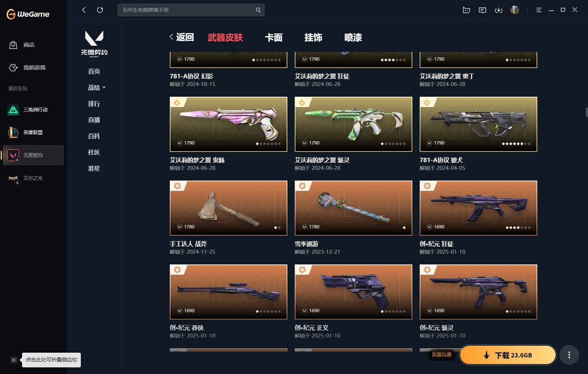The height and width of the screenshot is (374, 588).
Task: Select the 手工达人 战斧 skin thumbnail
Action: (x=229, y=208)
